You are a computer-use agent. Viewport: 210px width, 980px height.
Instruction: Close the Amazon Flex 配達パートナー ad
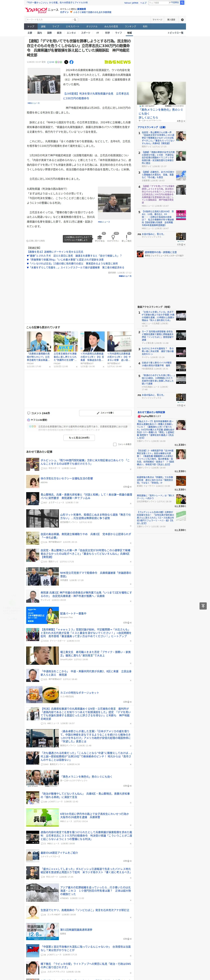131,623
